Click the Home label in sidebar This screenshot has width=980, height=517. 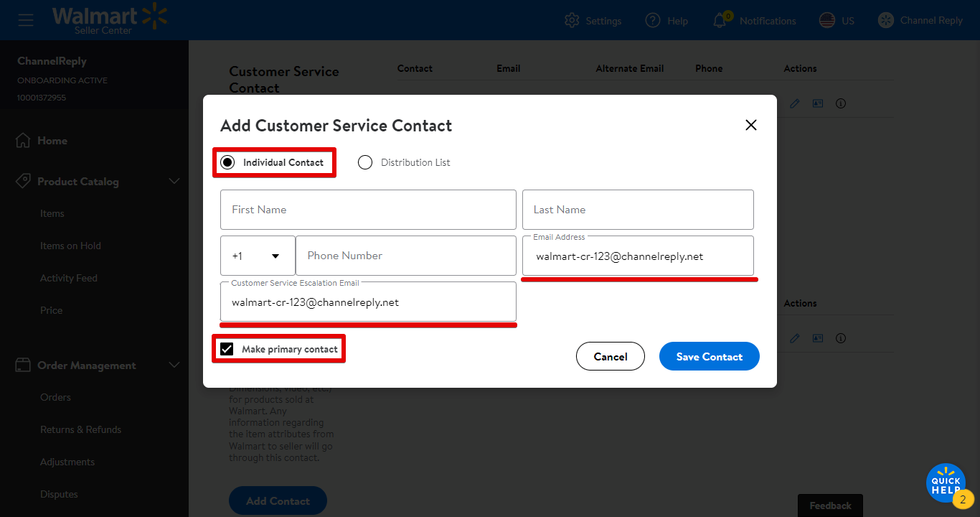(52, 141)
